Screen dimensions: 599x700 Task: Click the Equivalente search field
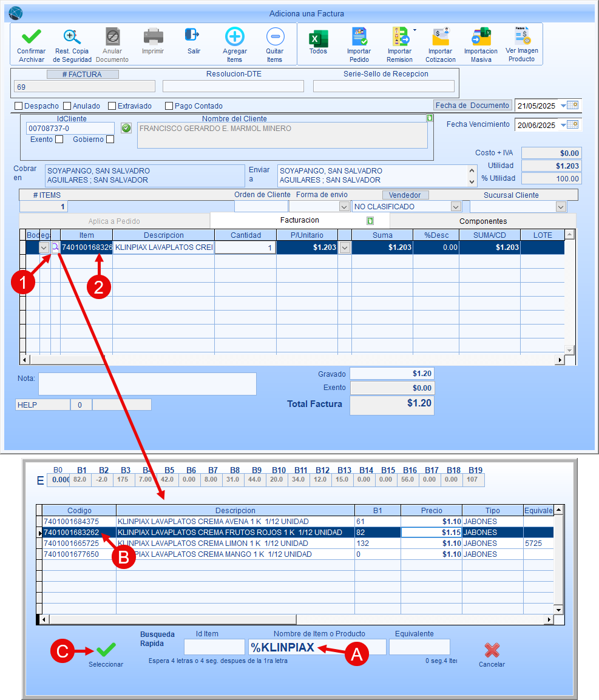point(419,647)
